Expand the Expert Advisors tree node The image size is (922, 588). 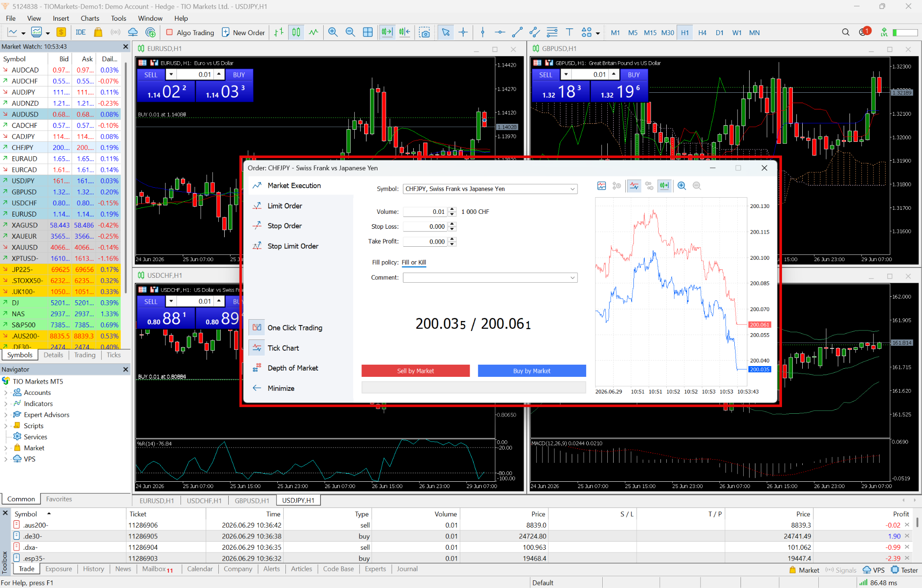[x=5, y=415]
